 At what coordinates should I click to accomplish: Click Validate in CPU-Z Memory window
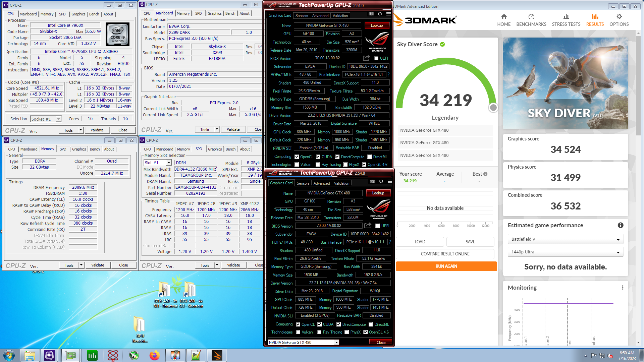click(x=98, y=265)
